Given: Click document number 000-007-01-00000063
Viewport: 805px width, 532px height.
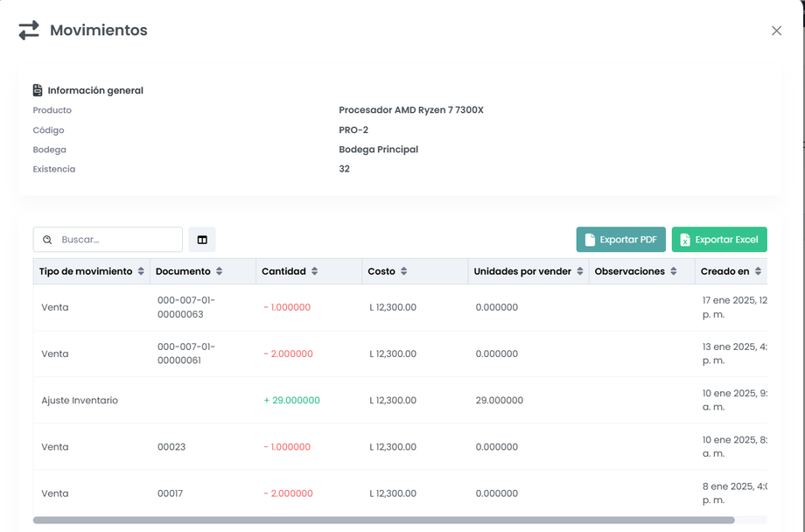Looking at the screenshot, I should (x=186, y=307).
